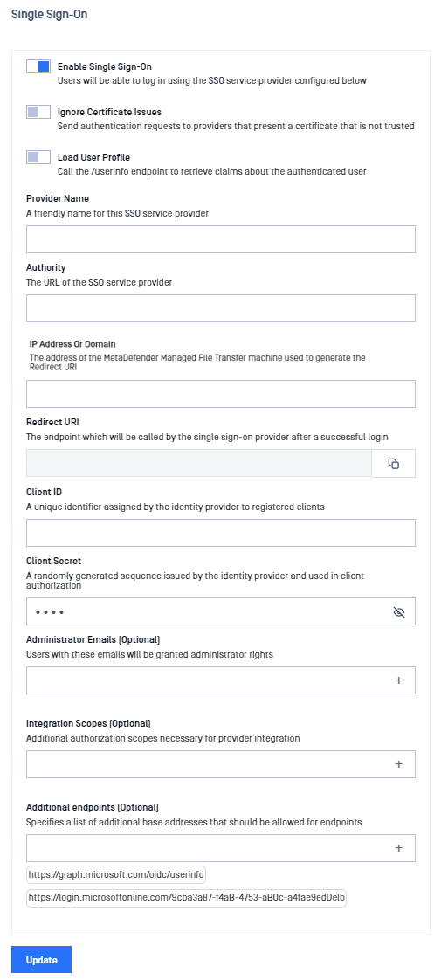
Task: Select the IP Address Or Domain field
Action: 220,394
